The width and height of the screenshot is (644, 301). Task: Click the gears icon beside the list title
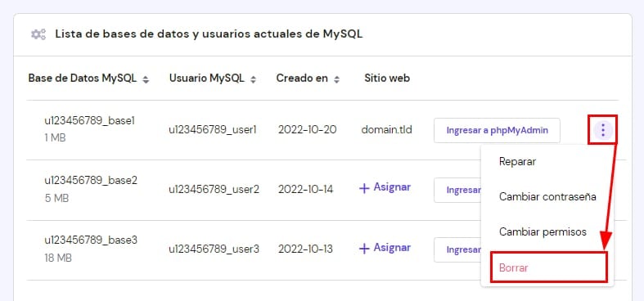point(38,34)
